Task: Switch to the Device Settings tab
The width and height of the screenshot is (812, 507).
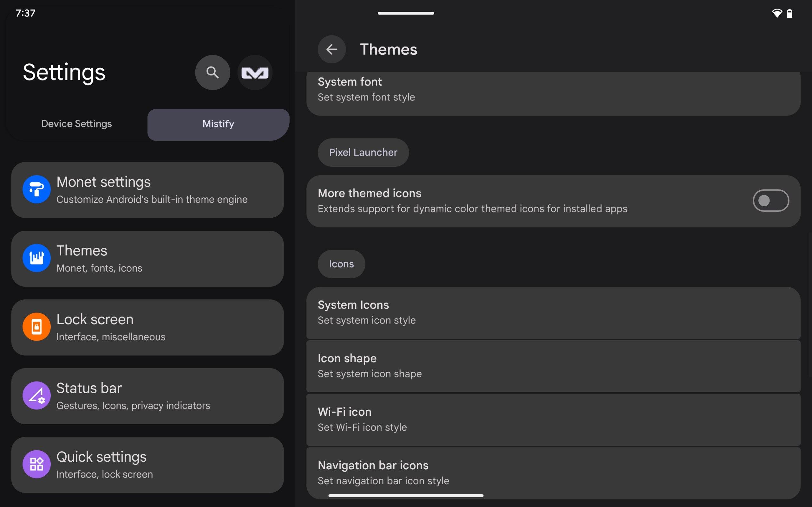Action: pyautogui.click(x=76, y=124)
